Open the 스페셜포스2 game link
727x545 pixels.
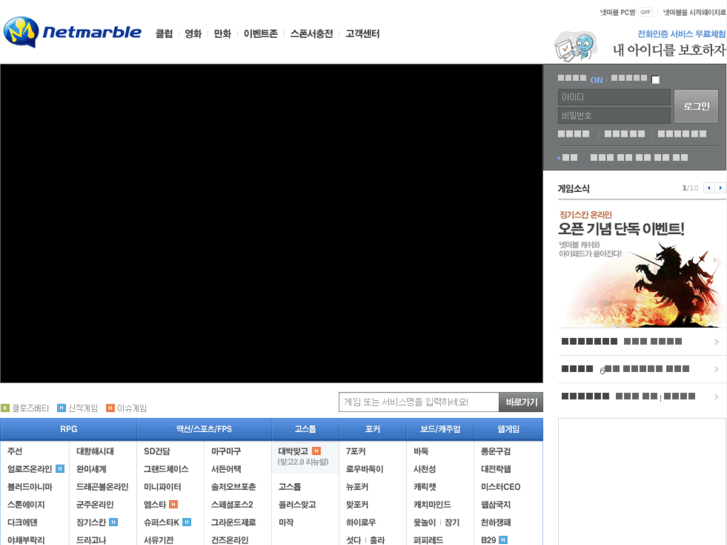pos(232,504)
